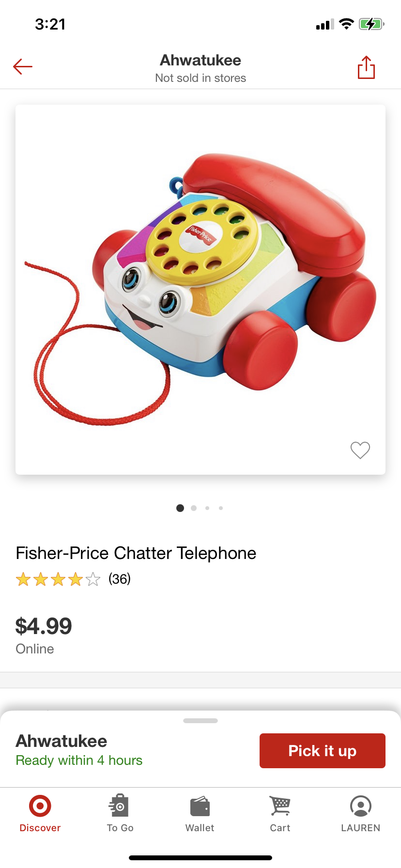401x868 pixels.
Task: Select the third image page dot
Action: 207,508
